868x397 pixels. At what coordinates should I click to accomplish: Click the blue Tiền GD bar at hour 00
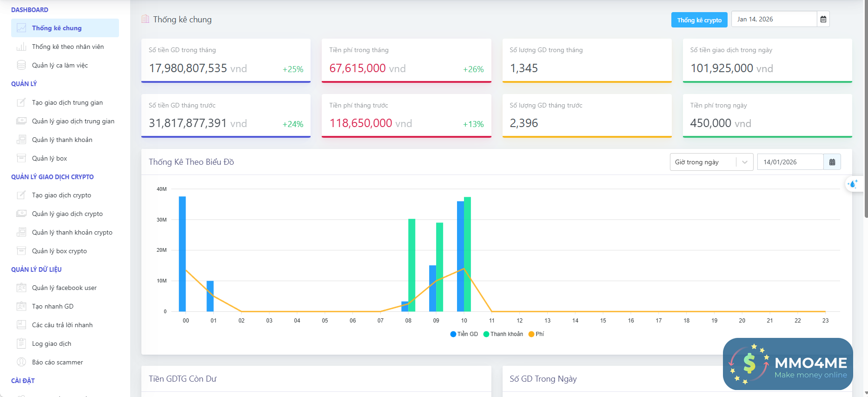pos(182,254)
